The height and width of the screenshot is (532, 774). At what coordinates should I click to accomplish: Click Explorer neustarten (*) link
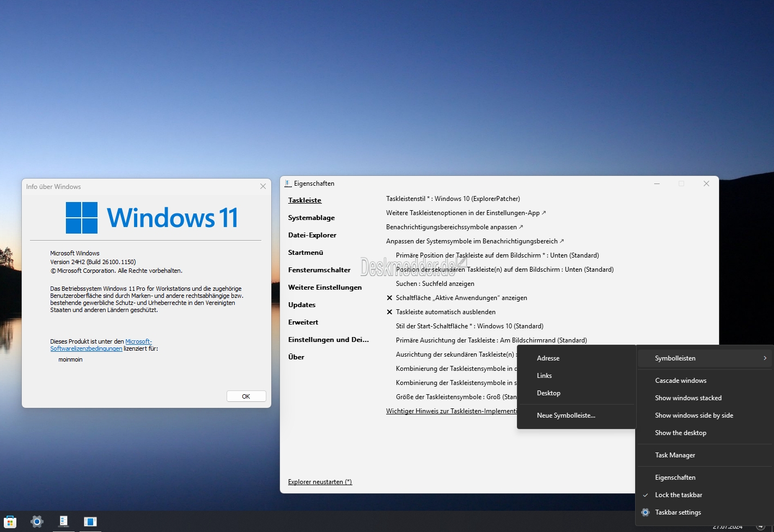(x=320, y=482)
